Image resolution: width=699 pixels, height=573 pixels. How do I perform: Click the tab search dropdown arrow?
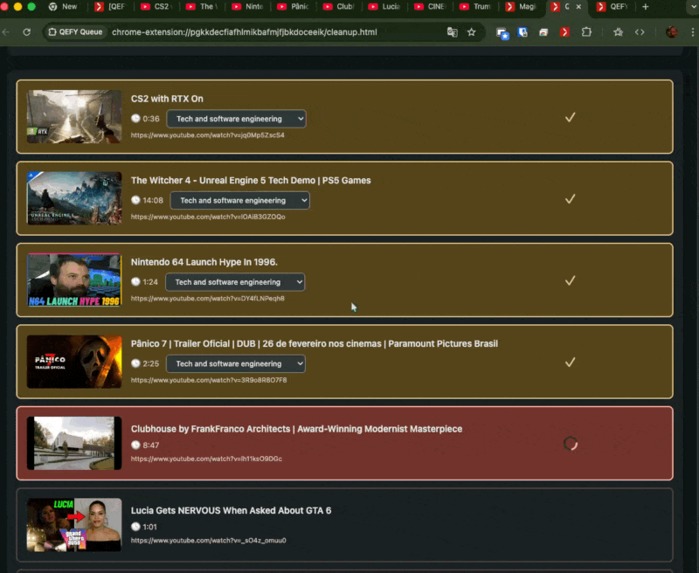click(693, 7)
